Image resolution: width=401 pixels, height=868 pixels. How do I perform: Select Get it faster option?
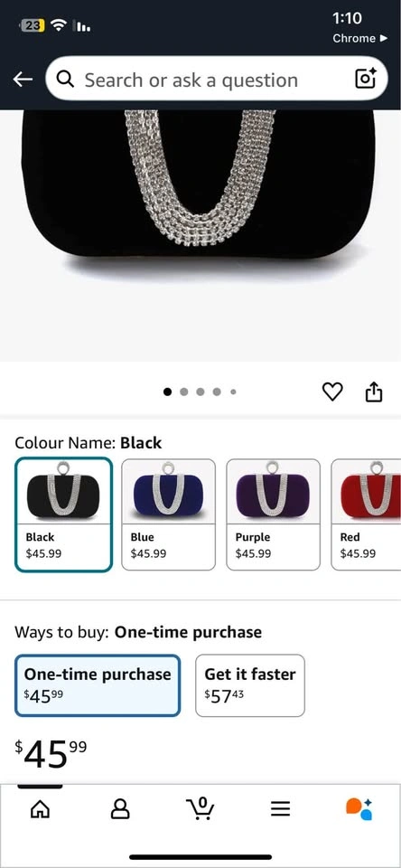pos(250,685)
